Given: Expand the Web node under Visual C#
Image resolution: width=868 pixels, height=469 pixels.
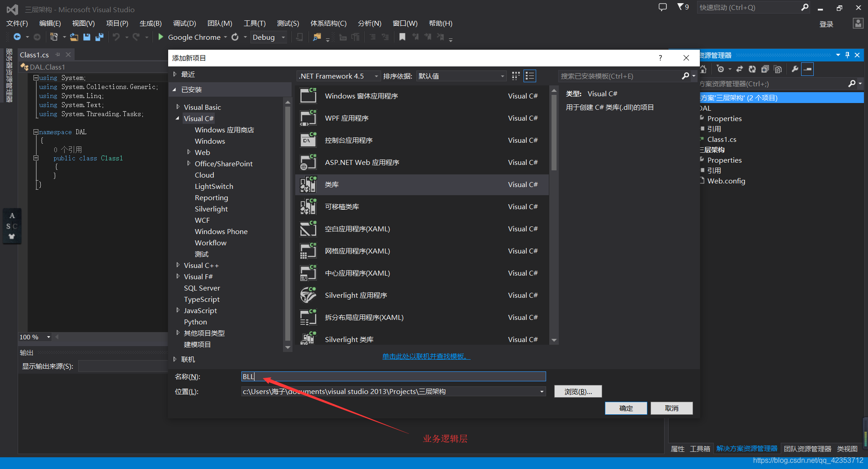Looking at the screenshot, I should coord(189,152).
